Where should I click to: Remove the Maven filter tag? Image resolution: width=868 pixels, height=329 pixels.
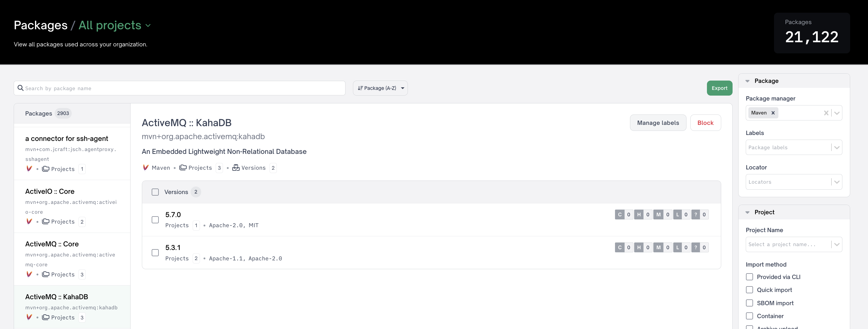773,113
